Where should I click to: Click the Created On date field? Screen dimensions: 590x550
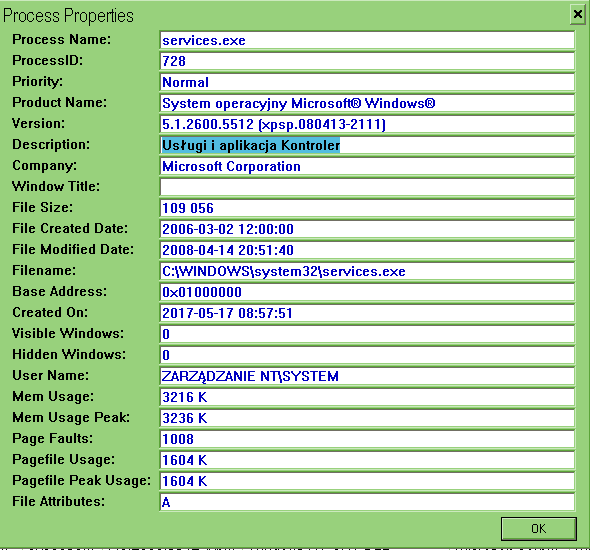click(x=367, y=313)
